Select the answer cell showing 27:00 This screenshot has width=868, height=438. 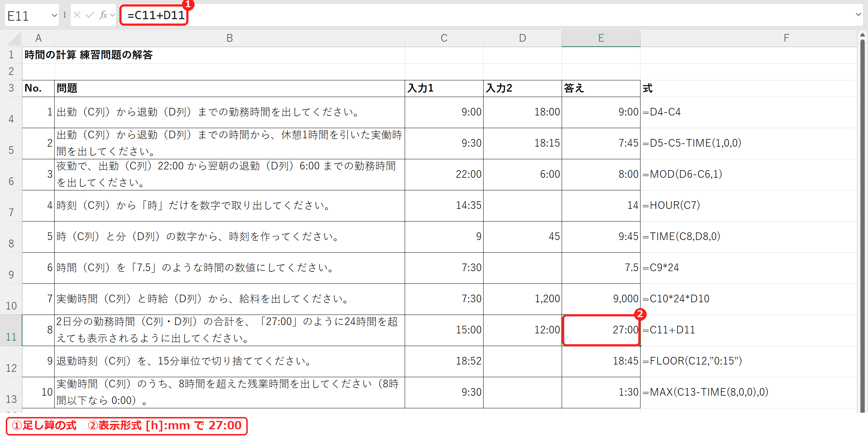pos(601,330)
